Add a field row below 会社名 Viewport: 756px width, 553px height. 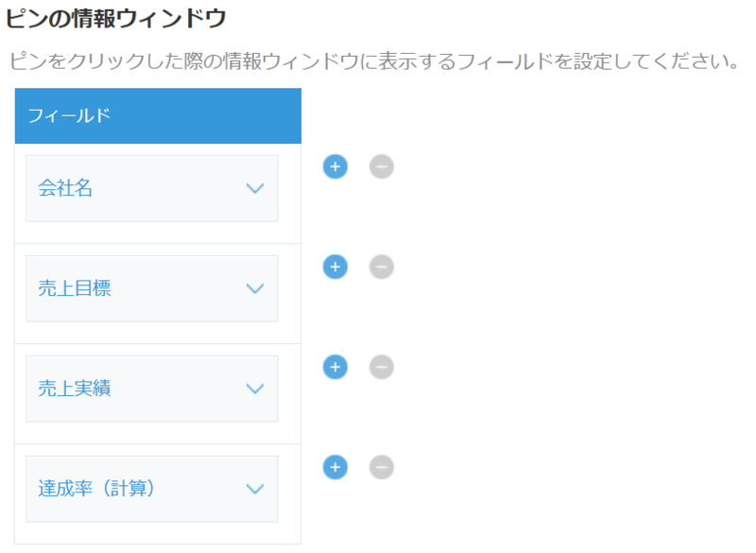pos(335,167)
